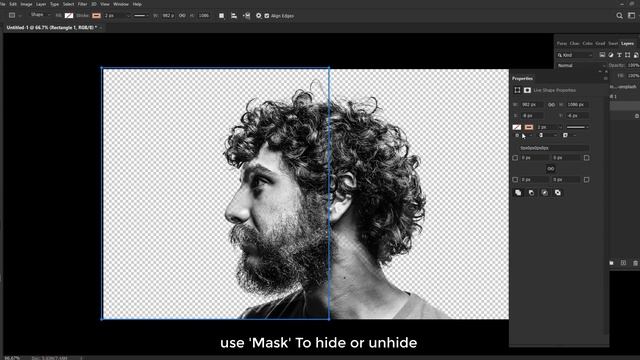Open the View menu
Viewport: 640px width, 360px height.
pyautogui.click(x=105, y=4)
